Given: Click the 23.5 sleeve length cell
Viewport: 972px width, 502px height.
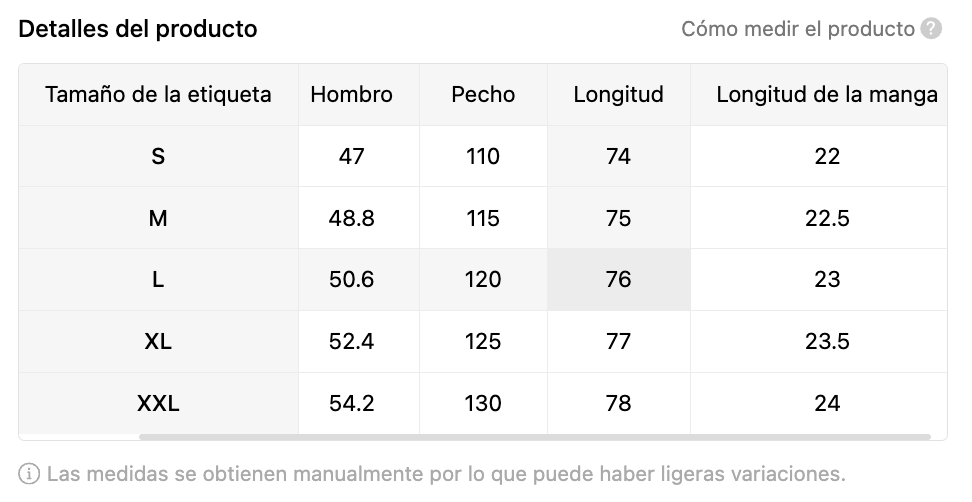Looking at the screenshot, I should click(826, 342).
